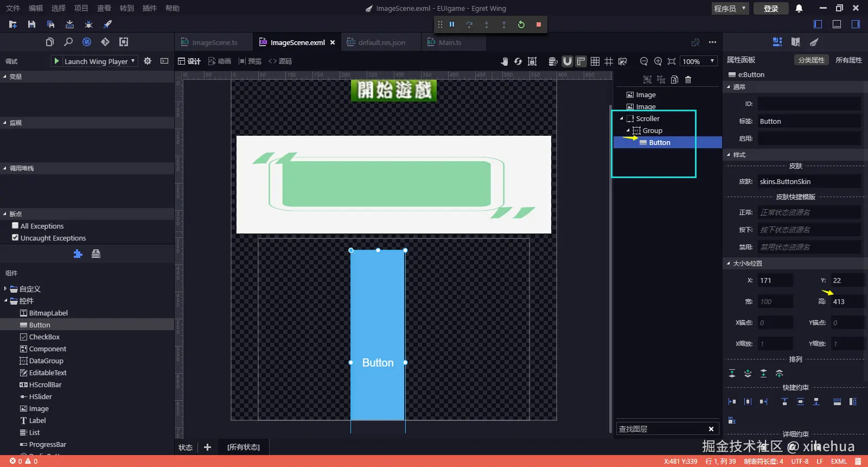Click the skin field showing skins.ButtonSkin

809,181
